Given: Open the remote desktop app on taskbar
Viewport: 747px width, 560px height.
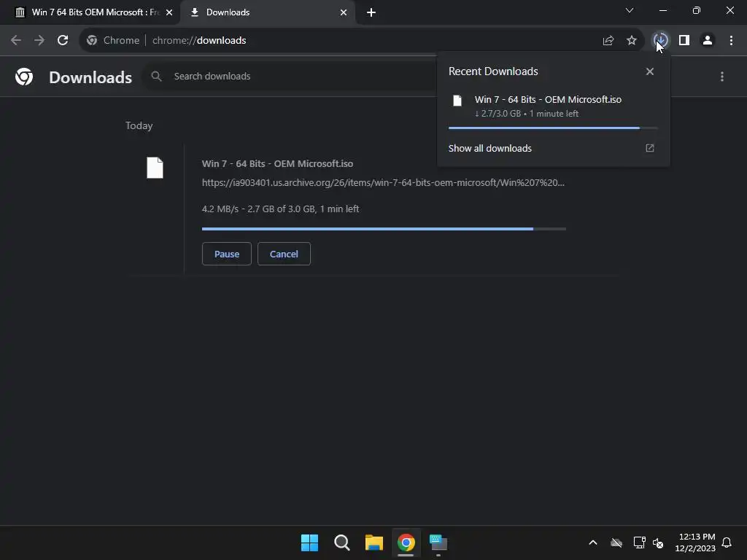Looking at the screenshot, I should [438, 542].
